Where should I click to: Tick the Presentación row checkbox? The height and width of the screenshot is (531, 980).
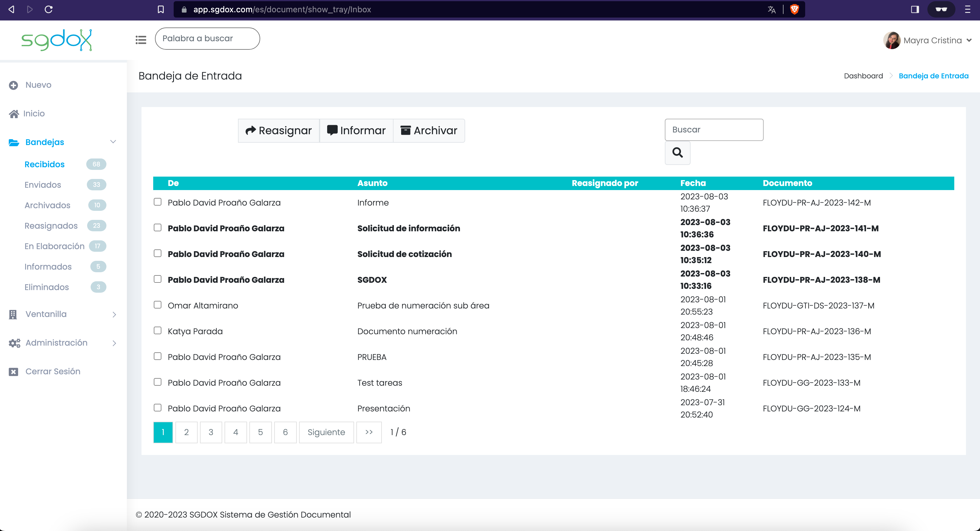pos(158,407)
